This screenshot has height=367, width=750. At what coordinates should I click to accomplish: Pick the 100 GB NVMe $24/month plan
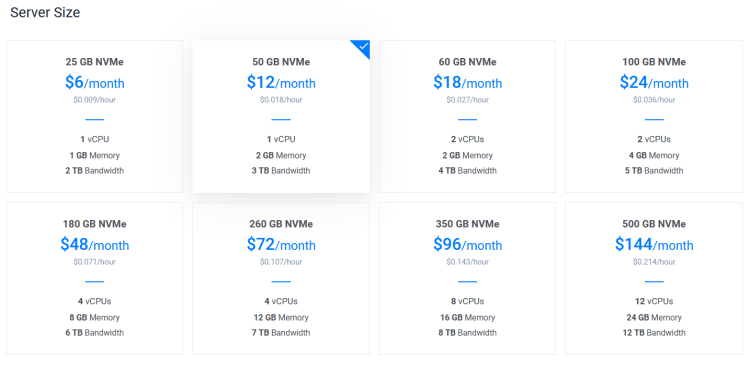[x=654, y=116]
